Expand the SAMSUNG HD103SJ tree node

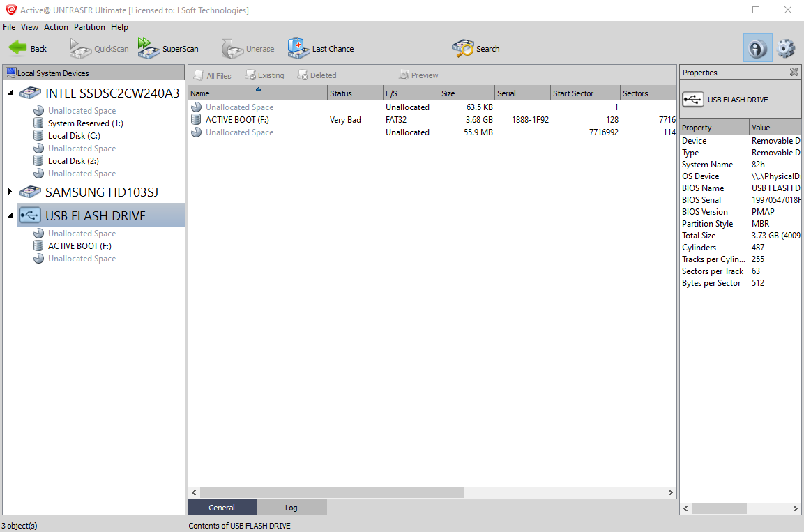(10, 192)
